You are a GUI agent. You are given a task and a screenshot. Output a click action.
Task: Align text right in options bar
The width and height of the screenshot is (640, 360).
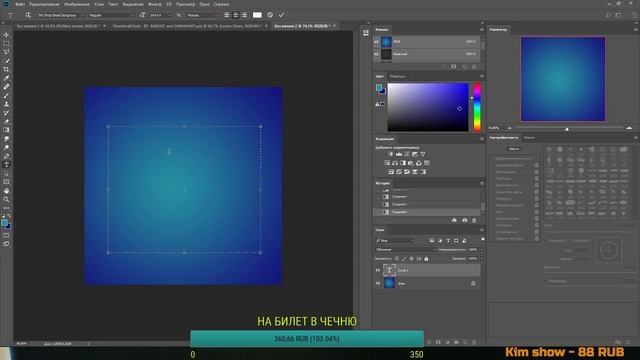pyautogui.click(x=244, y=15)
